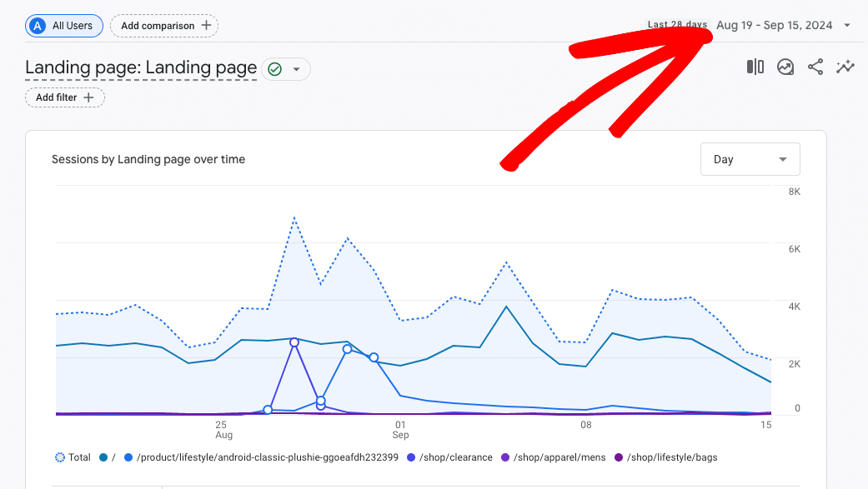
Task: Click the green report status checkmark
Action: [x=274, y=69]
